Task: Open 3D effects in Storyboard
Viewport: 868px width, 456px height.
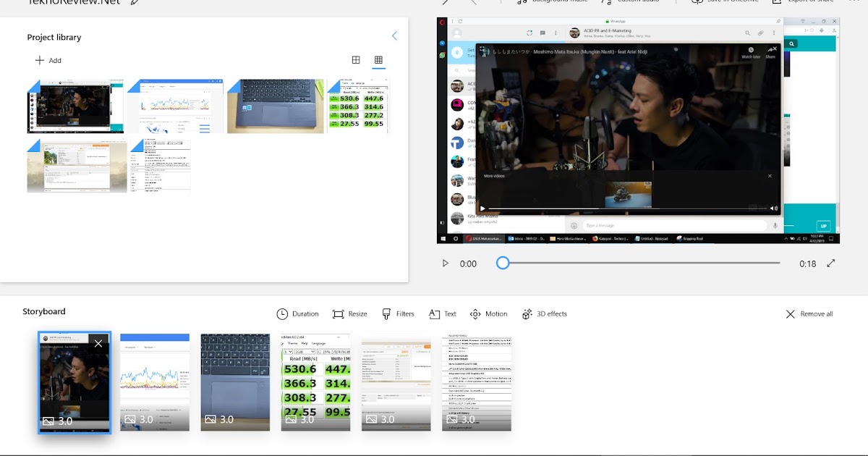Action: pos(544,314)
